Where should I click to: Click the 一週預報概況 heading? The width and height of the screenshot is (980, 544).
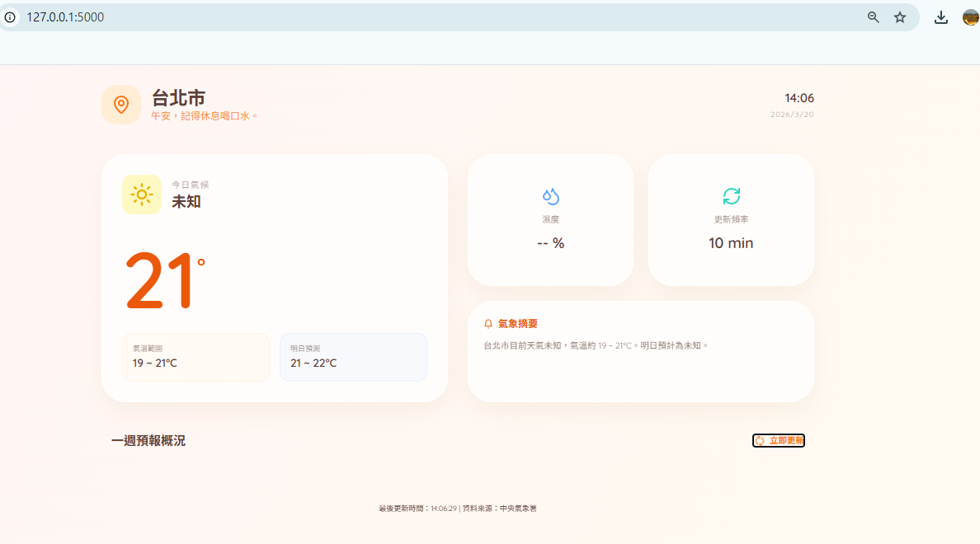click(x=147, y=440)
